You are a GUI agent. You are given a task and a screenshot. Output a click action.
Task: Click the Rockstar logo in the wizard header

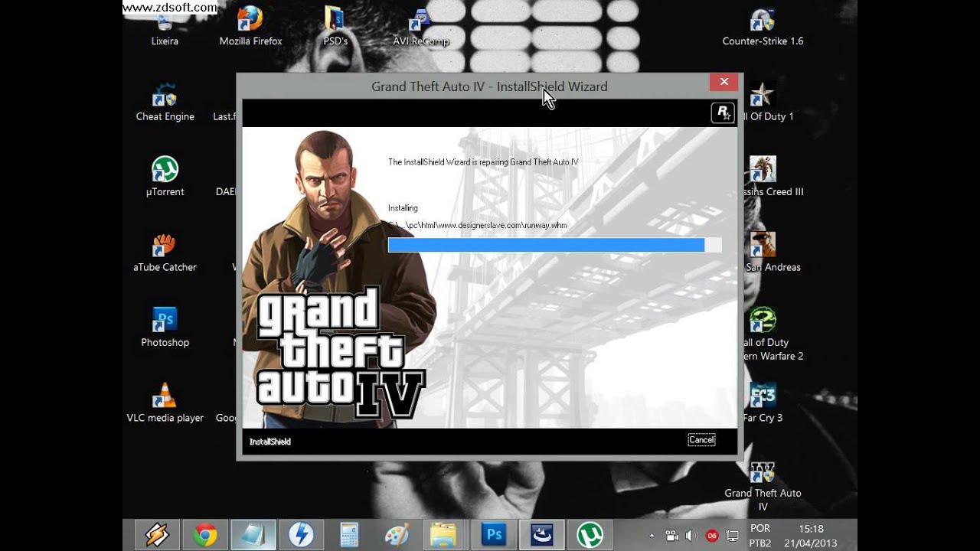point(722,112)
